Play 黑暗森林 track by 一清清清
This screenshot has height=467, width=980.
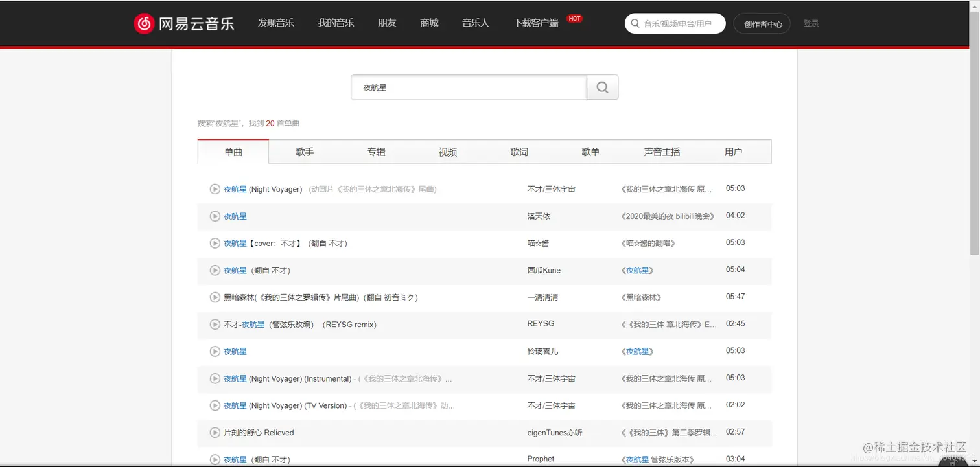click(x=215, y=297)
